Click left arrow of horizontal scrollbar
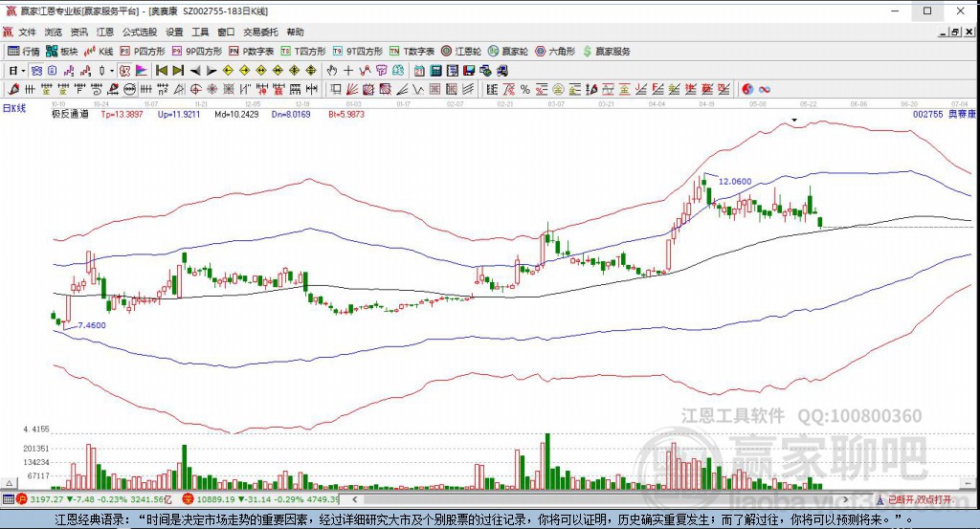Screen dimensions: 980x529 [x=354, y=499]
